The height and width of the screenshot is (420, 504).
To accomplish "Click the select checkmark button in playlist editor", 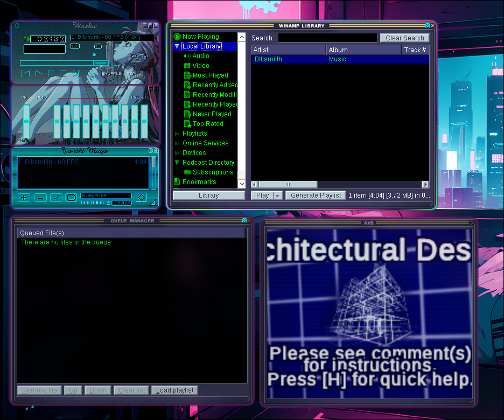I will 56,198.
